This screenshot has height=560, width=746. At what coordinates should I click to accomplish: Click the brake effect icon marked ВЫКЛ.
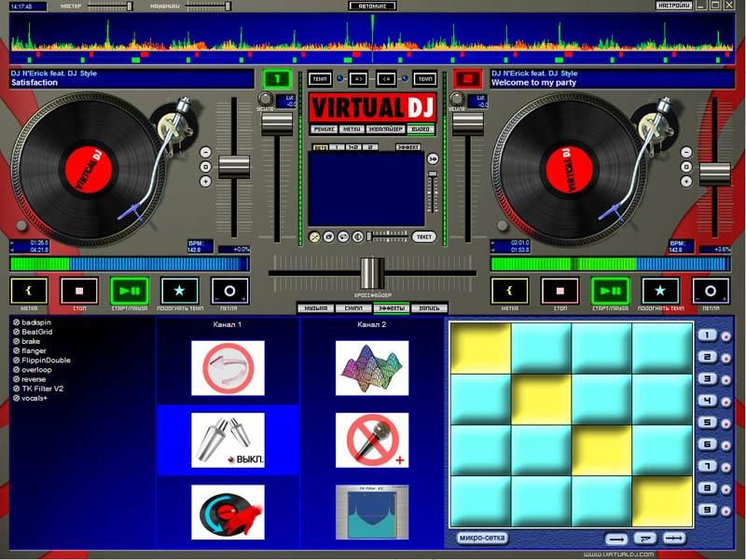228,440
